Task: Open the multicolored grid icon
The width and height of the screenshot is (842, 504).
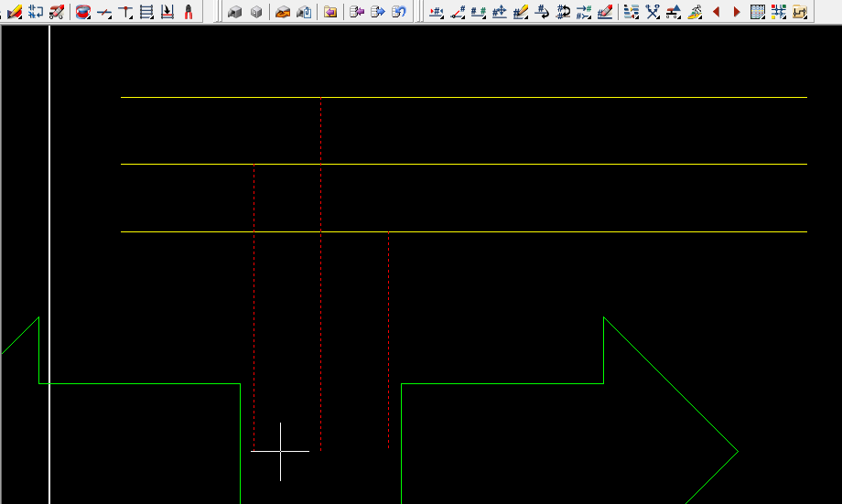Action: coord(778,12)
